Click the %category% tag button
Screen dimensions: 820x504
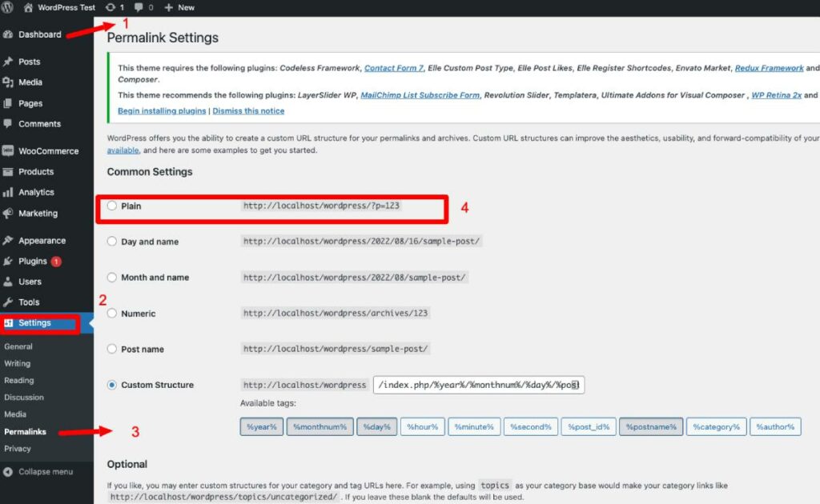tap(717, 426)
